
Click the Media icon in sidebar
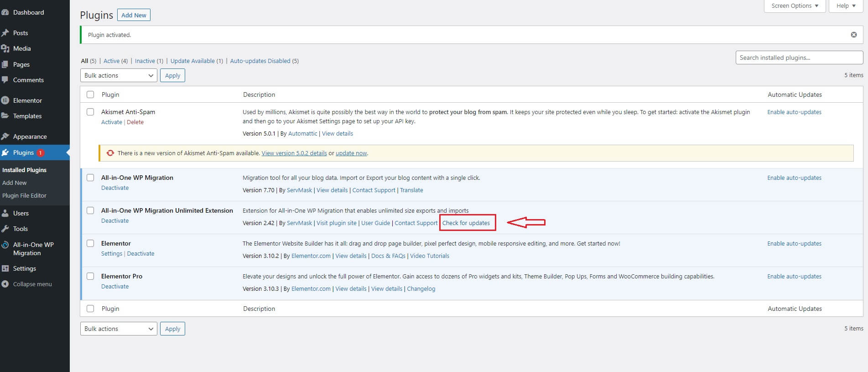[5, 48]
